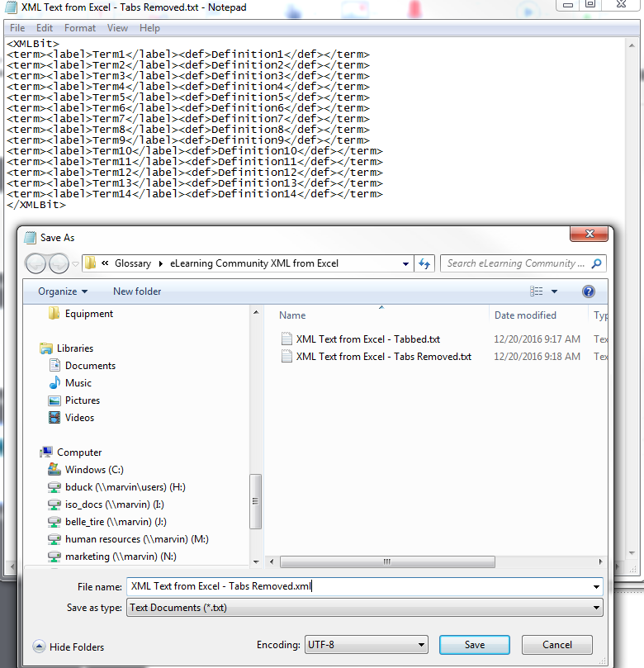Open the Edit menu in Notepad
This screenshot has width=644, height=668.
pyautogui.click(x=45, y=28)
